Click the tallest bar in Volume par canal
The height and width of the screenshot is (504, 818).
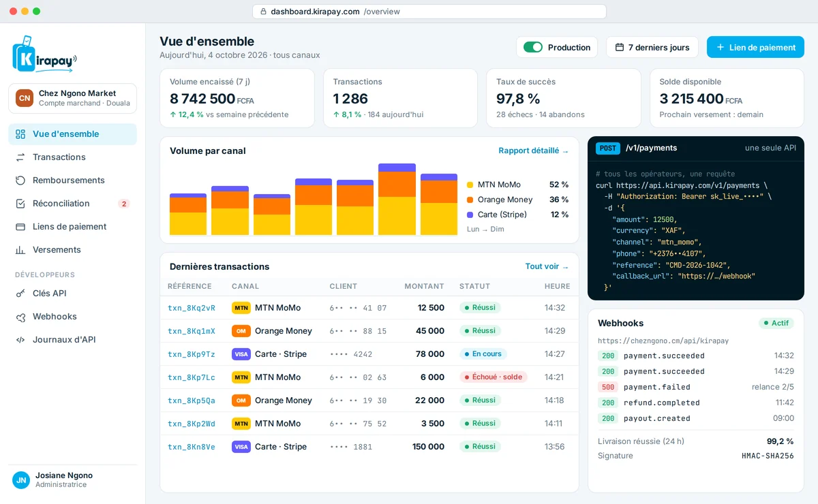(x=397, y=200)
